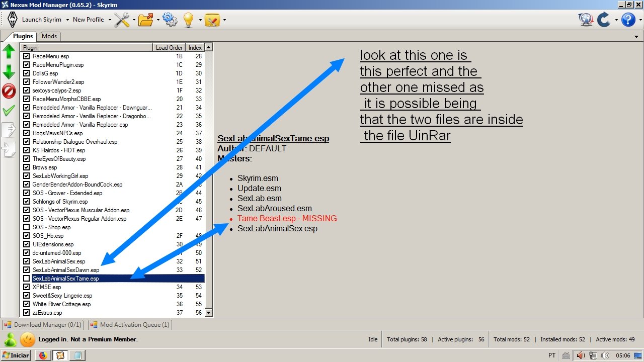Expand the New Profile dropdown arrow

(x=109, y=20)
